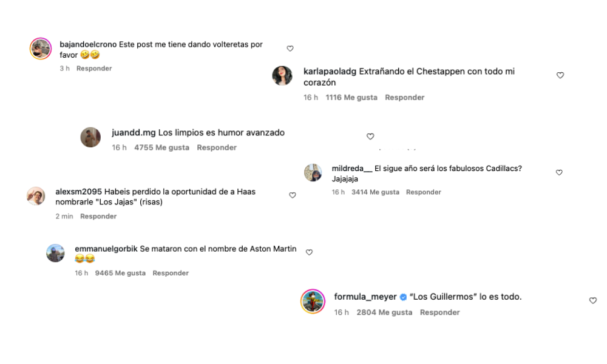Image resolution: width=607 pixels, height=364 pixels.
Task: Click Responder under mildreda__'s comment
Action: pyautogui.click(x=424, y=192)
